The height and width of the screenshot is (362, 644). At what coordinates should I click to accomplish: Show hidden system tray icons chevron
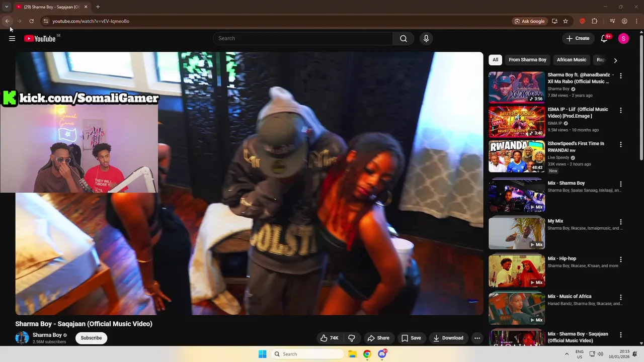pyautogui.click(x=567, y=354)
